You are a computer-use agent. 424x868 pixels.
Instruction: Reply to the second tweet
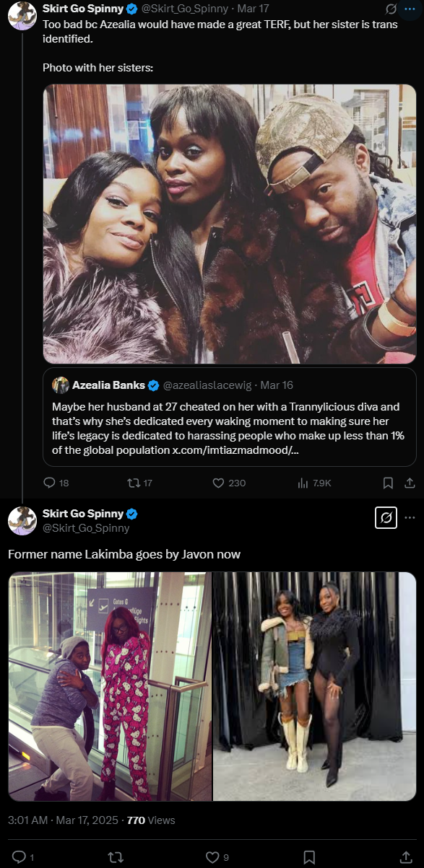coord(20,857)
